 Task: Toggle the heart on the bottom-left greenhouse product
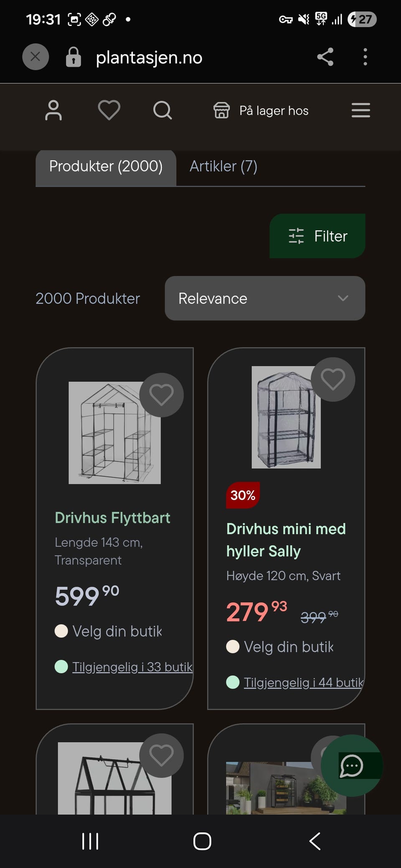click(161, 755)
